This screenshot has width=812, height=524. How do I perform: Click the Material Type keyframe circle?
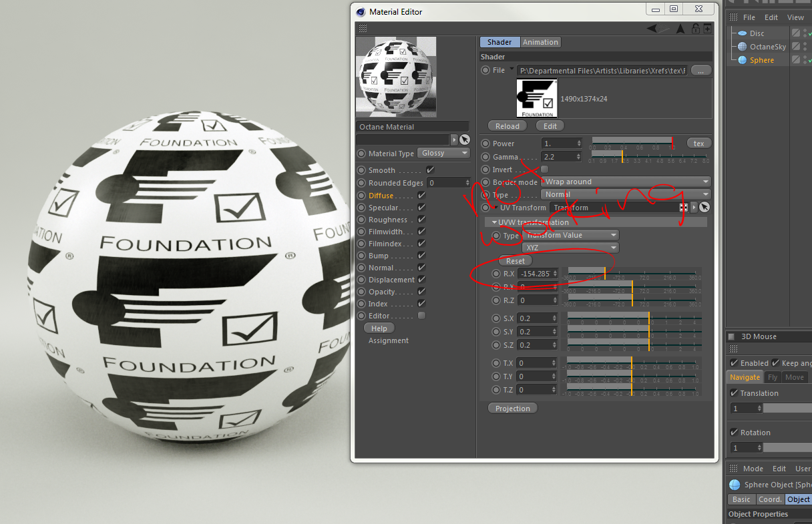click(x=361, y=154)
